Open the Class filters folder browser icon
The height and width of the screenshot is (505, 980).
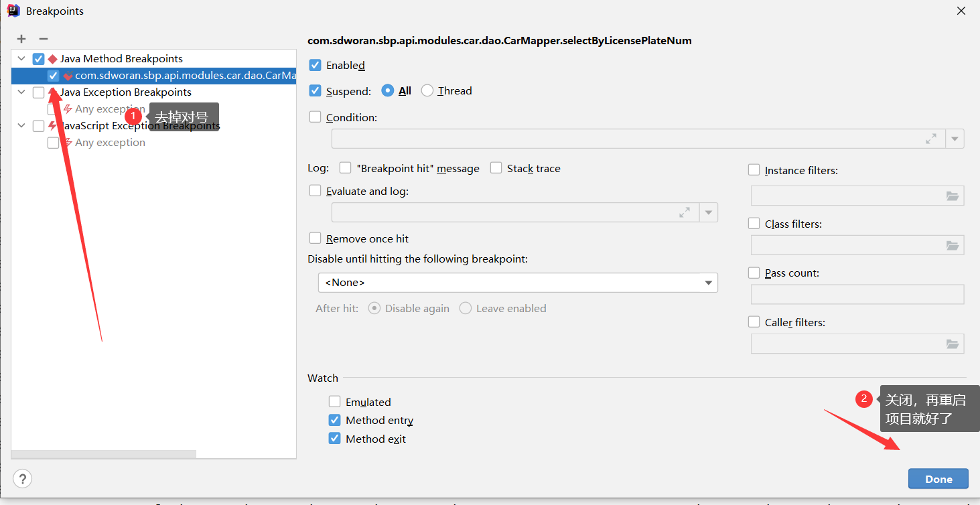click(x=953, y=245)
